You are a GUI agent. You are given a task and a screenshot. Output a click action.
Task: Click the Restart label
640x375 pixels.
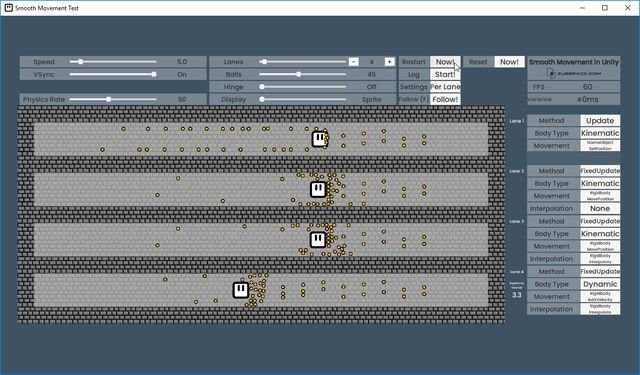[x=413, y=62]
